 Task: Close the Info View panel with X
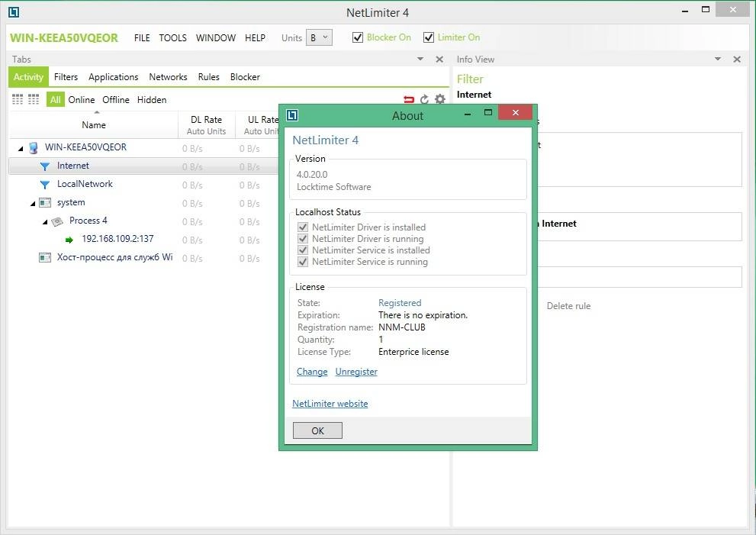click(737, 60)
